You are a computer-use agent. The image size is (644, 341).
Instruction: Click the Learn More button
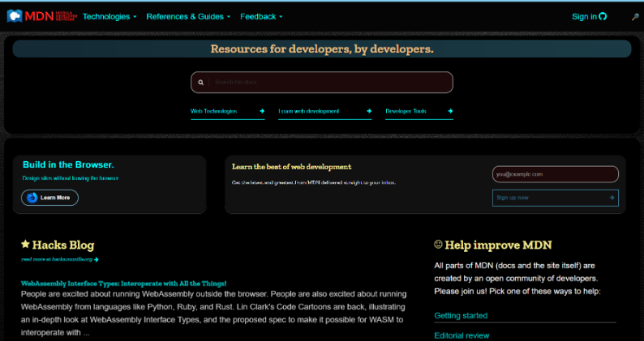point(50,197)
